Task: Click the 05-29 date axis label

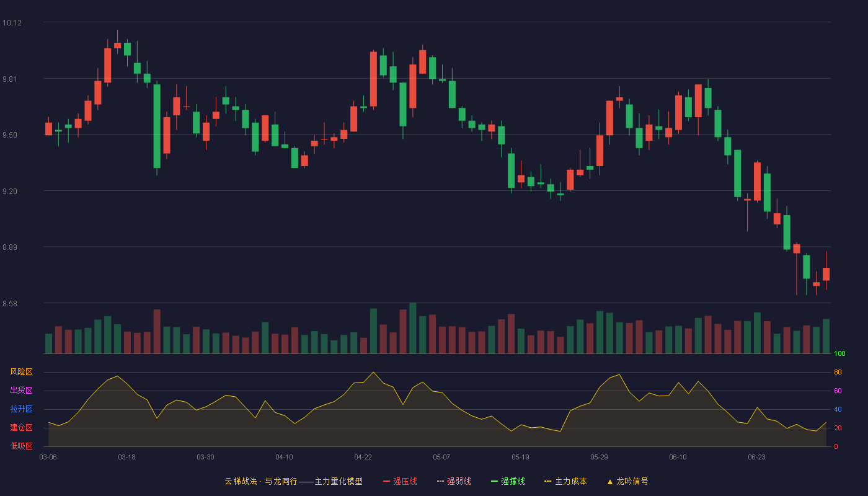Action: click(599, 457)
